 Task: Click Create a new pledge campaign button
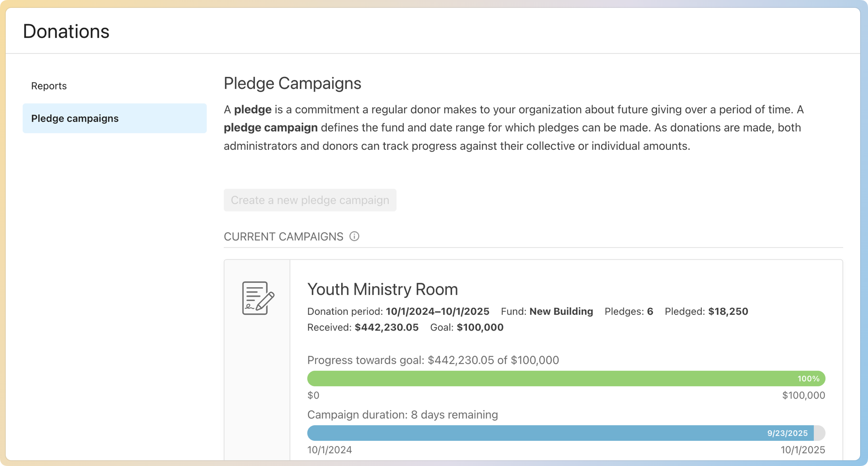pyautogui.click(x=310, y=200)
